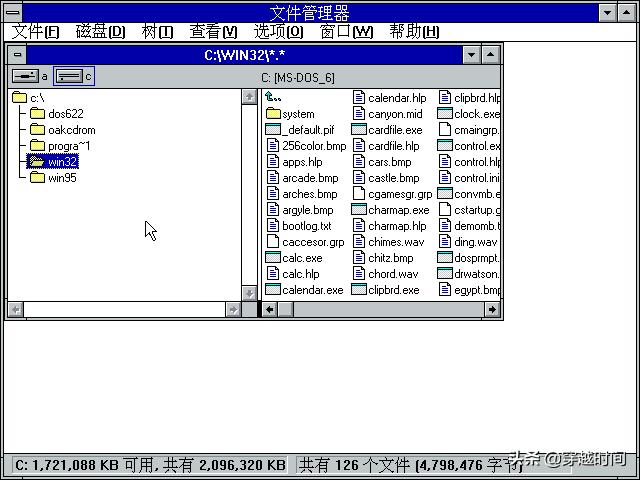The image size is (640, 480).
Task: Click the C: [MS-DOS_6] volume label
Action: pos(298,78)
